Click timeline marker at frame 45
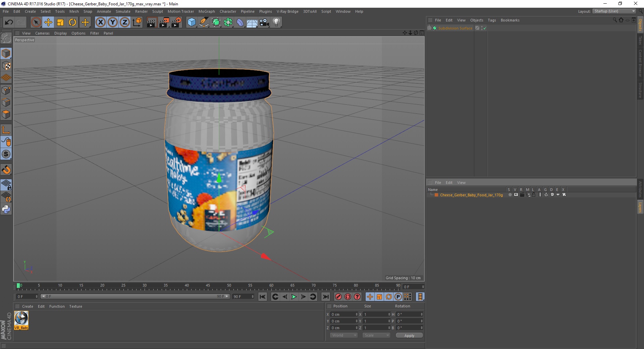The height and width of the screenshot is (349, 644). tap(208, 286)
